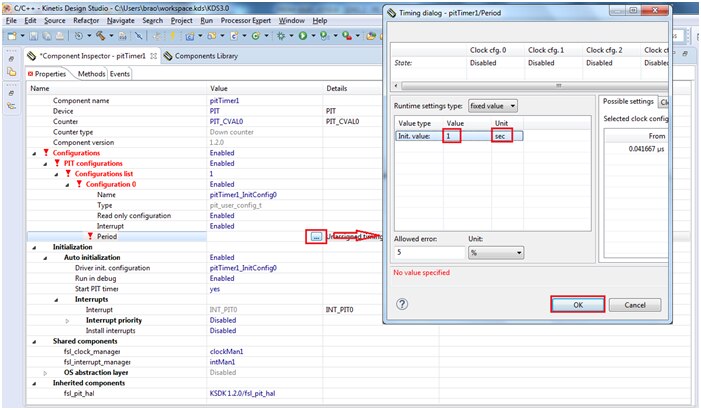701x410 pixels.
Task: Switch to the Events tab
Action: pyautogui.click(x=120, y=74)
